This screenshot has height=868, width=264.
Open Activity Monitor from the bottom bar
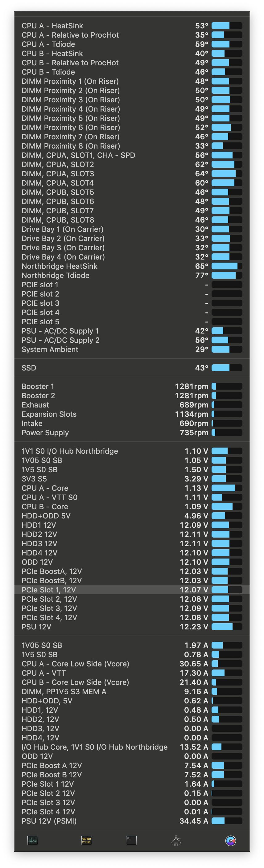point(33,840)
